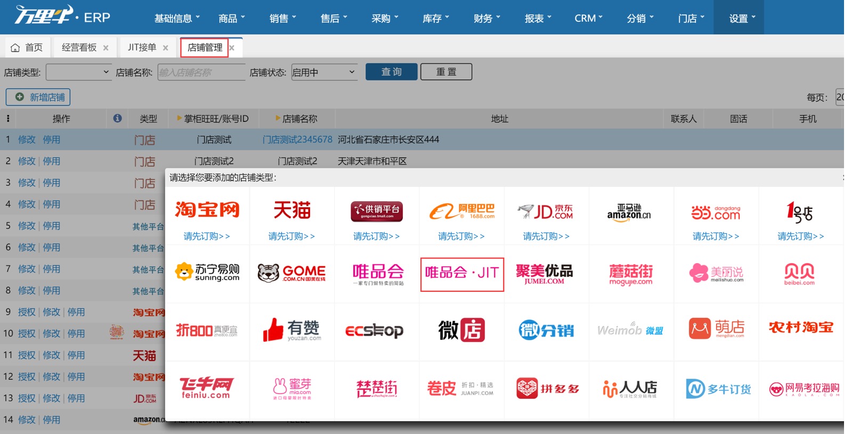The height and width of the screenshot is (434, 868).
Task: Select the 多牛订货 store logo
Action: [x=718, y=389]
